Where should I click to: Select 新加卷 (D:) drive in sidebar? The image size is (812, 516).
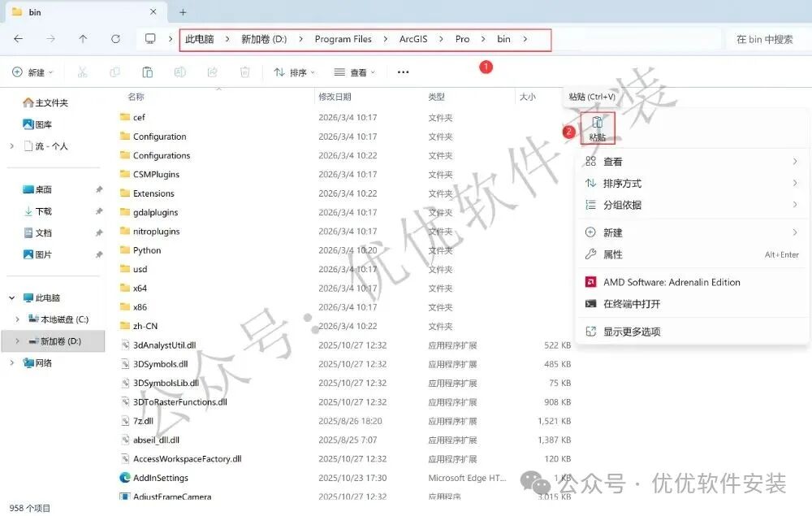[x=54, y=341]
